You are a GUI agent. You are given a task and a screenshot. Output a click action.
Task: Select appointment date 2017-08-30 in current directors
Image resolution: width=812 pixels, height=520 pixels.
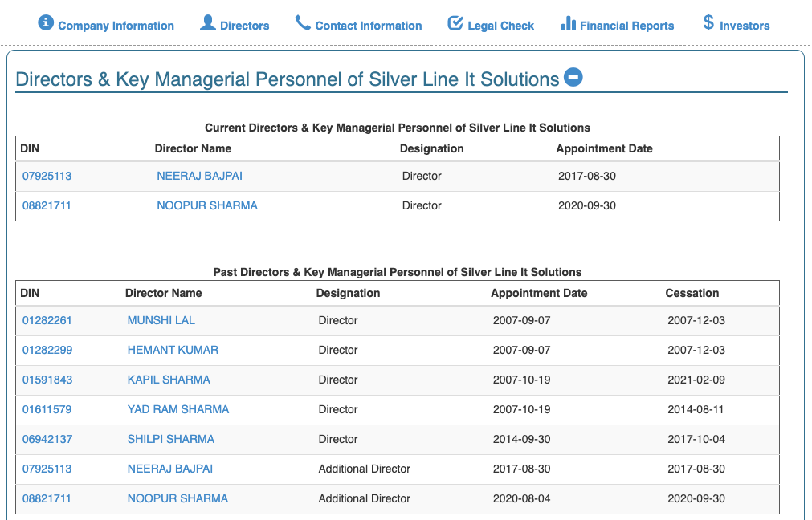click(587, 176)
